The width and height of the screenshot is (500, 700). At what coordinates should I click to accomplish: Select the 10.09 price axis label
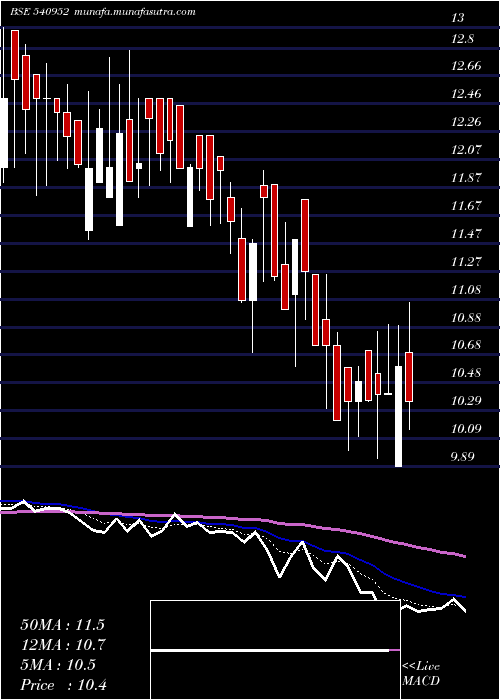465,429
